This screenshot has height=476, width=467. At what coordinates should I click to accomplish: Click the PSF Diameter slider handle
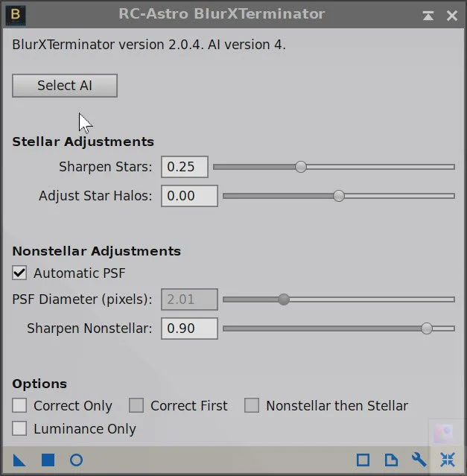284,299
